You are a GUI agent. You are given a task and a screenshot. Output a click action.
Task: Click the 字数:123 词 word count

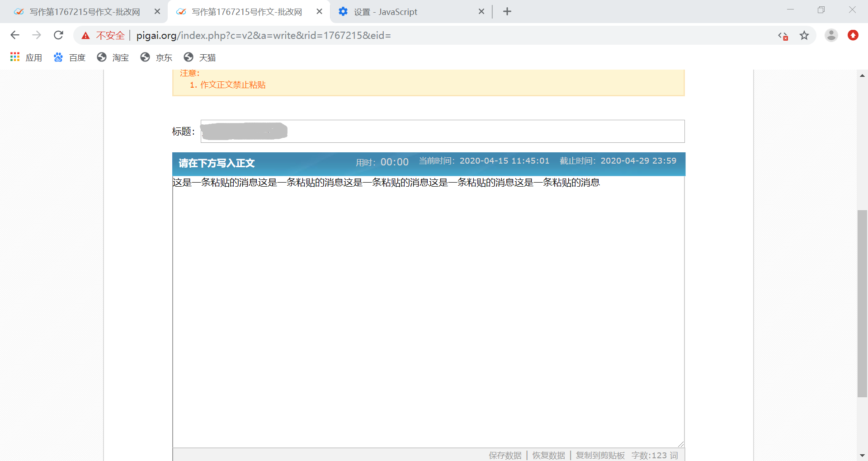pos(655,455)
